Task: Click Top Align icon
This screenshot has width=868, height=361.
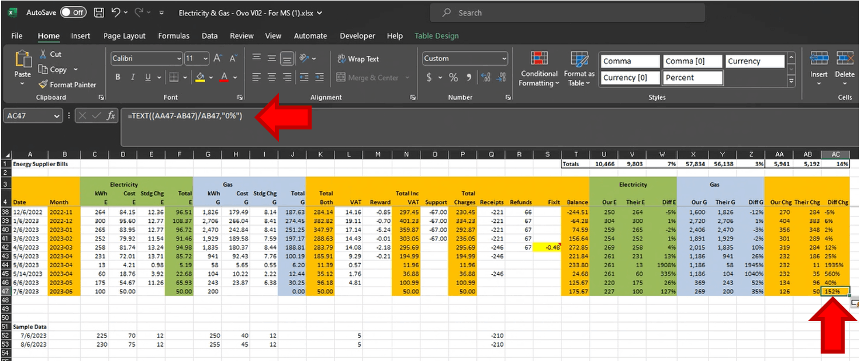Action: click(256, 58)
